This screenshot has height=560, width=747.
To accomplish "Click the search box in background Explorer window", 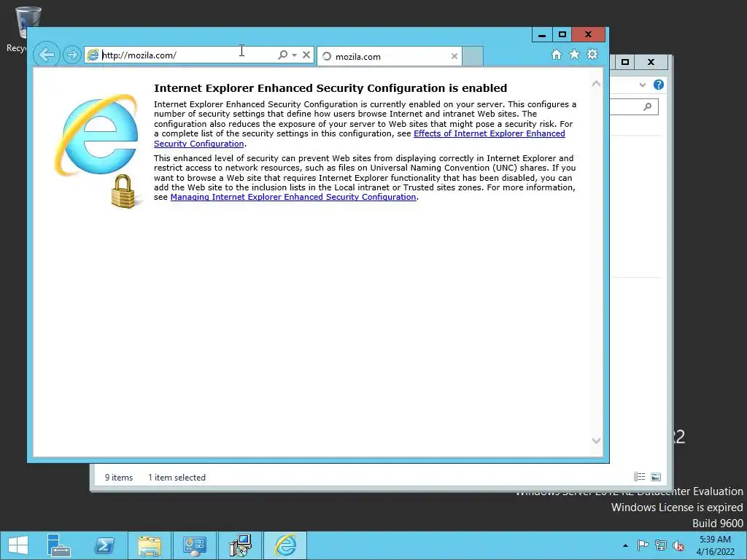I will pyautogui.click(x=634, y=106).
